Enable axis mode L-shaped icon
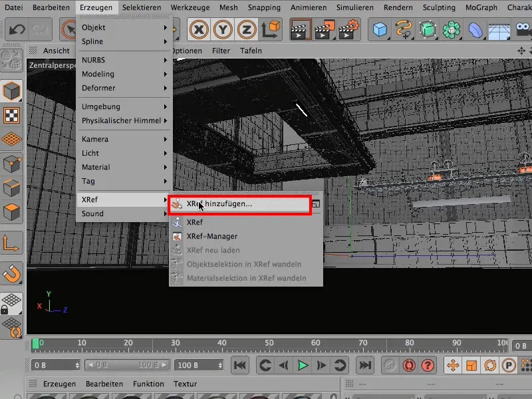This screenshot has width=532, height=399. [x=11, y=243]
